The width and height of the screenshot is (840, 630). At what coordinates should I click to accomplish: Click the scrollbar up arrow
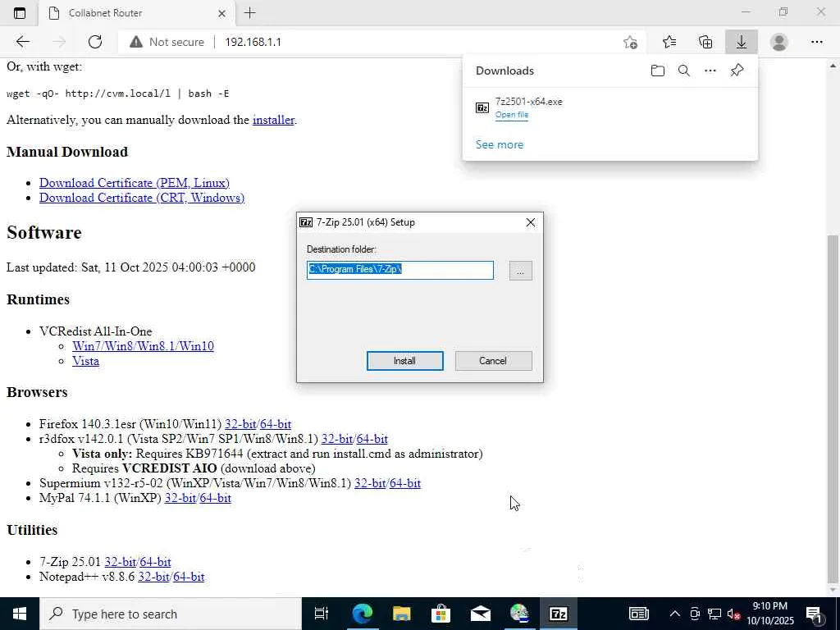pyautogui.click(x=833, y=66)
